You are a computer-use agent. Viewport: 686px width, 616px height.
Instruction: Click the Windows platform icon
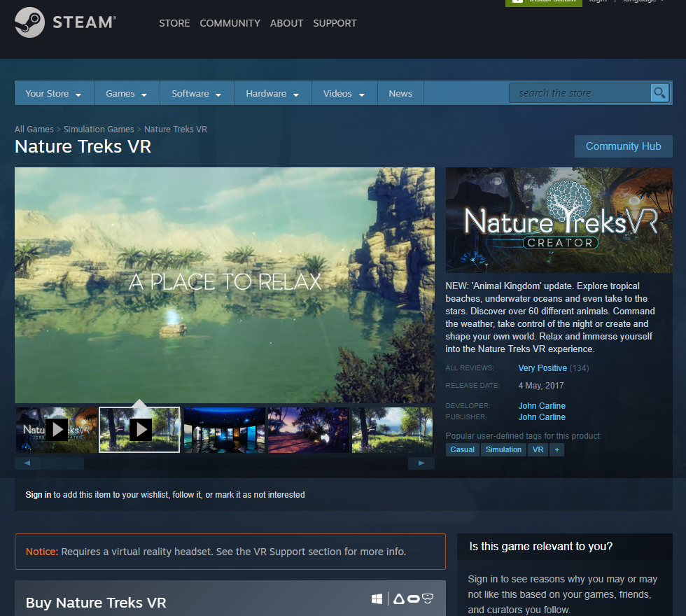point(377,599)
